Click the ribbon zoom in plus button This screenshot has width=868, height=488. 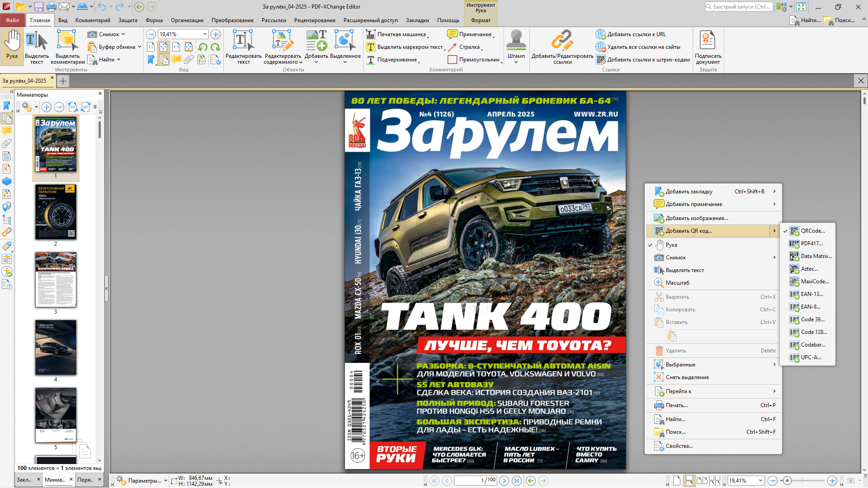216,34
